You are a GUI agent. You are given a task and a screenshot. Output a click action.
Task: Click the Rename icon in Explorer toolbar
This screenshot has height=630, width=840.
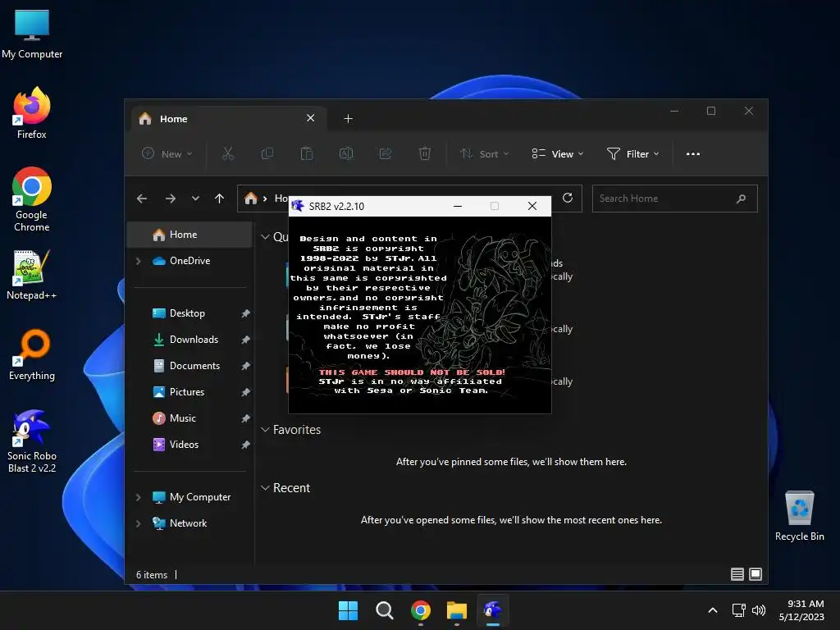(346, 153)
